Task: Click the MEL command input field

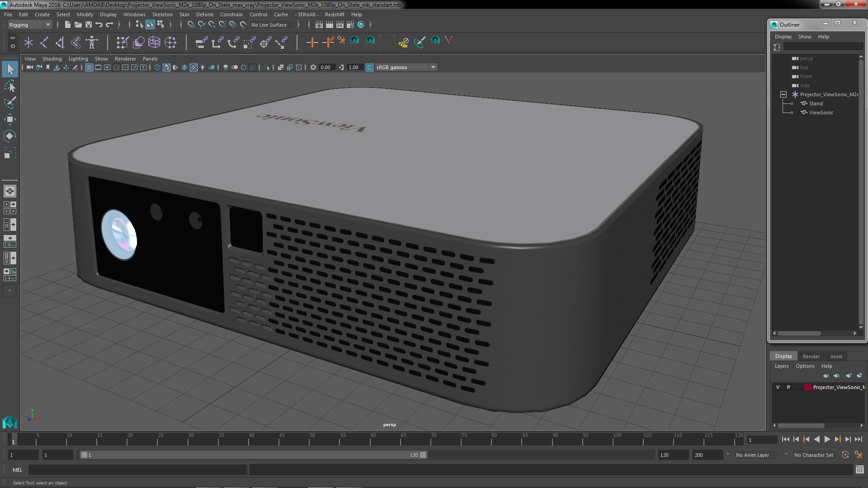Action: pos(137,470)
